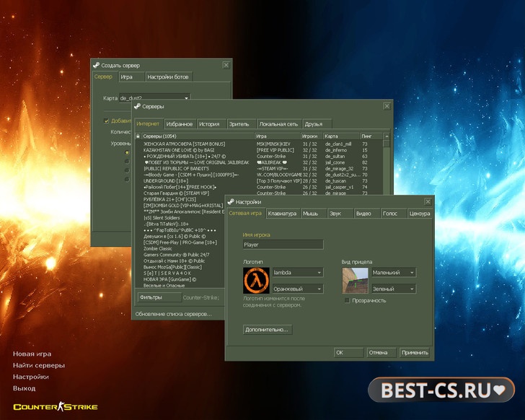Select the Настройки ботов tab
The image size is (525, 420).
click(168, 76)
